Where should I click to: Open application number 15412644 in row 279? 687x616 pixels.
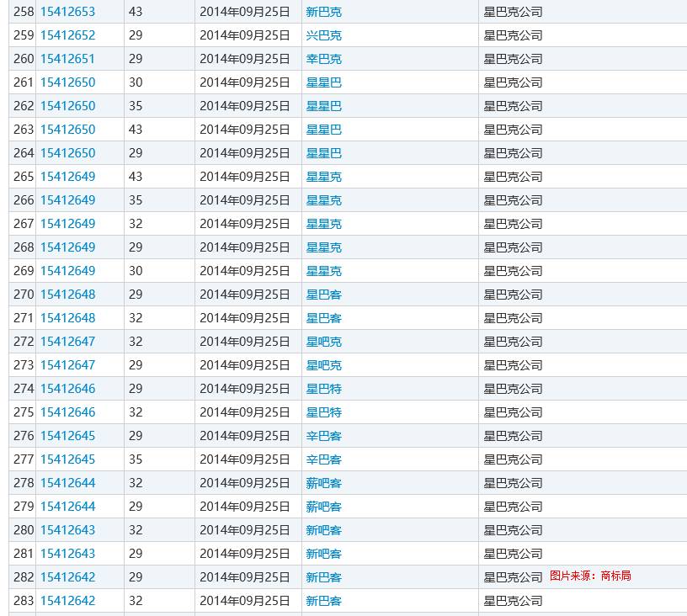[67, 507]
